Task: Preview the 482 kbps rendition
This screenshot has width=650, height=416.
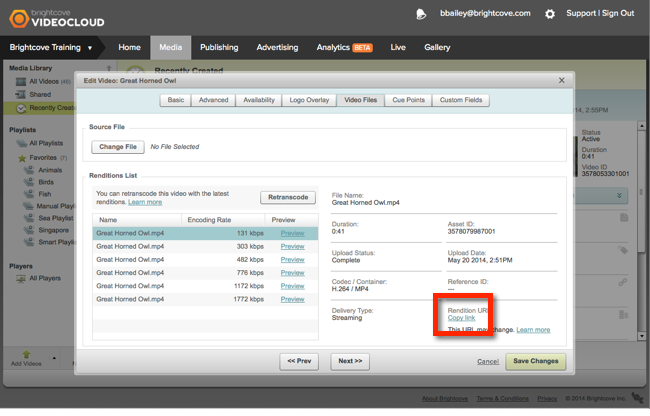Action: (293, 260)
